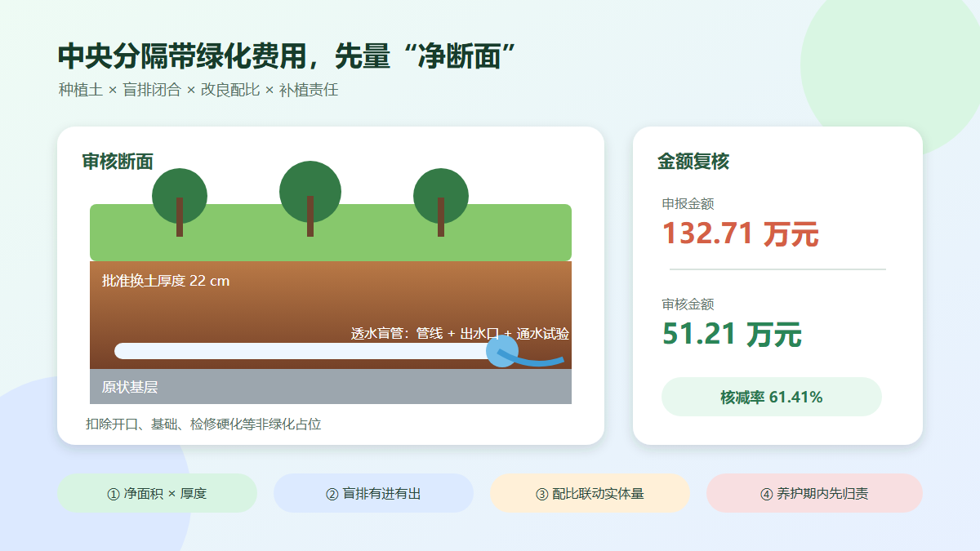Click the 51.21 万元 amount
Screen dimensions: 980x551
tap(732, 335)
